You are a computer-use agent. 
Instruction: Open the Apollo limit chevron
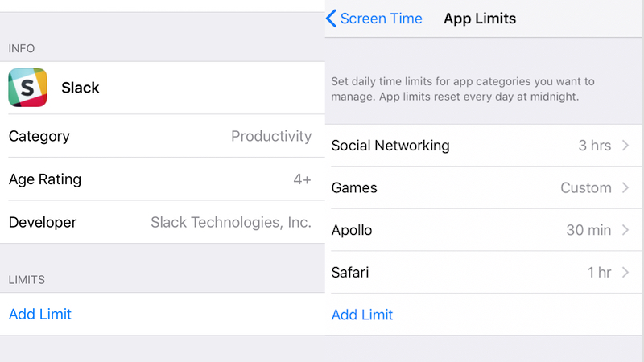pos(625,230)
